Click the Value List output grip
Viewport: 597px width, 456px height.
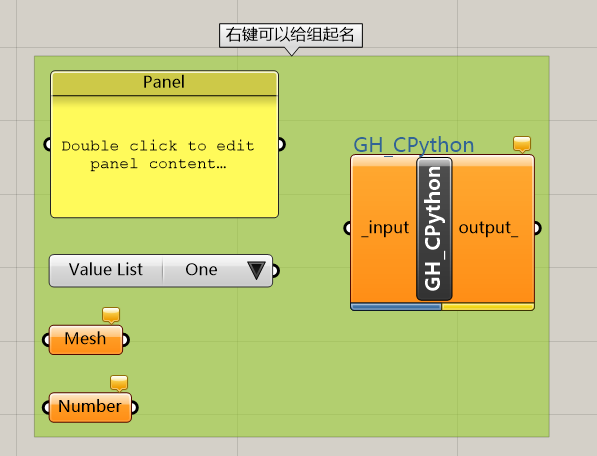click(275, 271)
